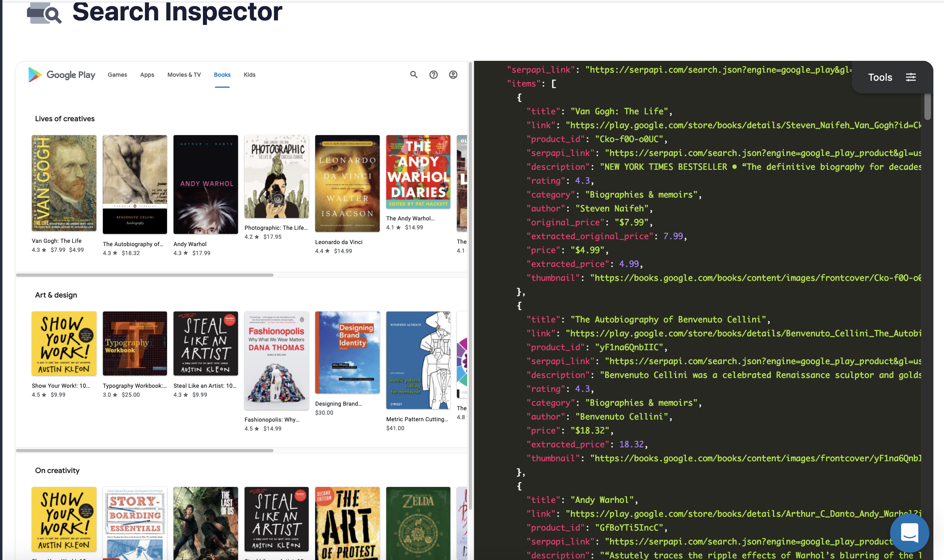
Task: Switch to the Games tab
Action: point(117,75)
